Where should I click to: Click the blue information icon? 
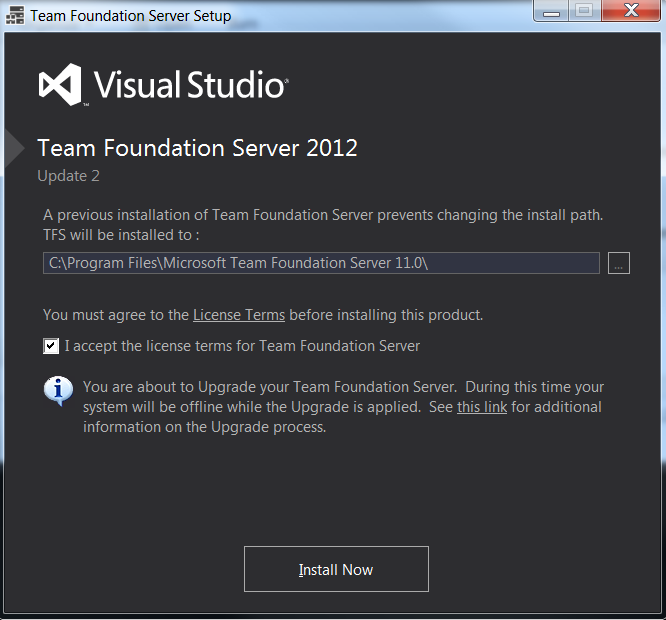(x=58, y=391)
